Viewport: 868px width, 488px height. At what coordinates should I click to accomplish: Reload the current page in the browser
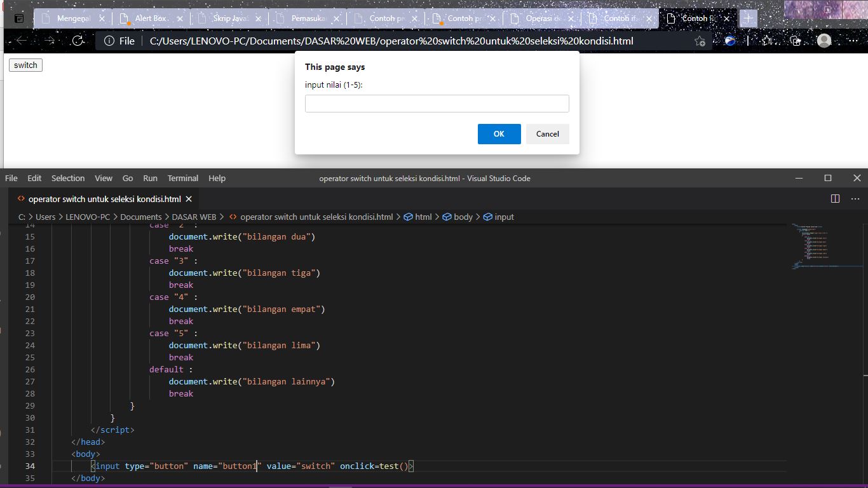78,41
